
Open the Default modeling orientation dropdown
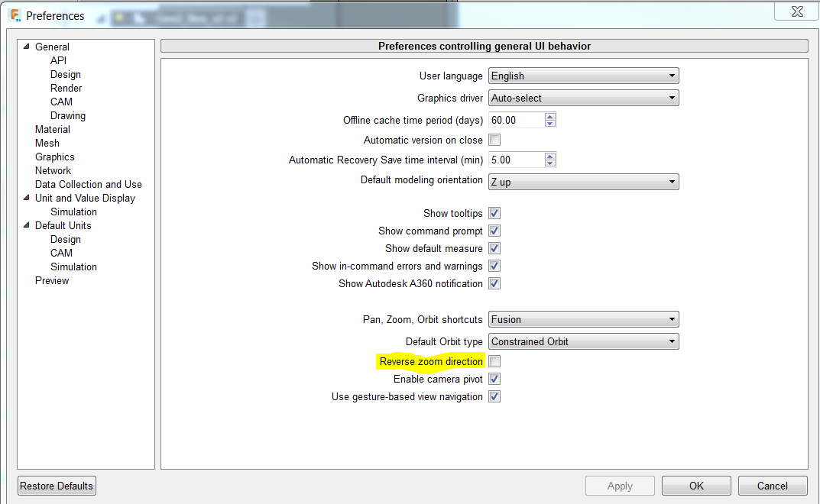point(671,182)
